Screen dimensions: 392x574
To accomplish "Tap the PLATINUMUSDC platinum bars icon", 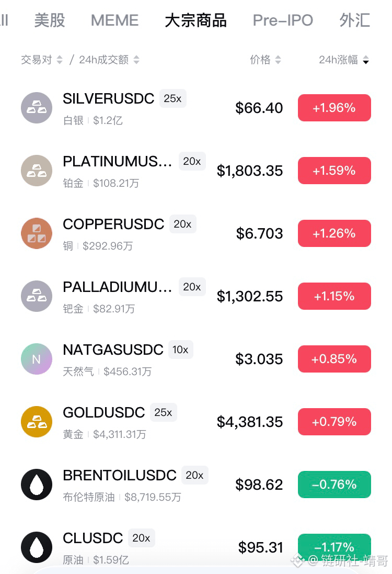I will coord(37,171).
